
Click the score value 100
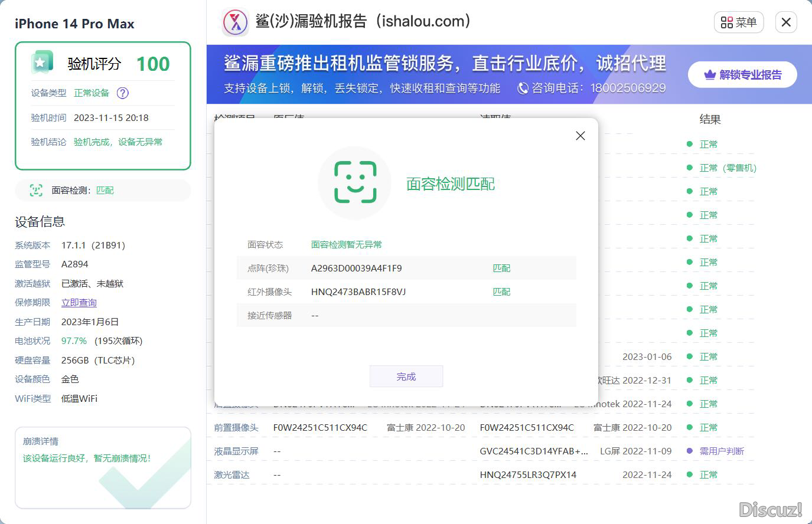click(153, 64)
